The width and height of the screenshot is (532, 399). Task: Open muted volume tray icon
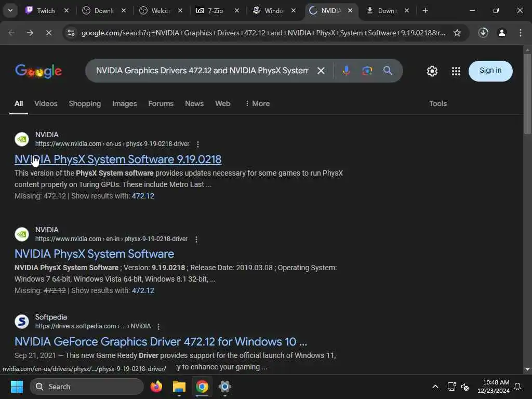[465, 387]
